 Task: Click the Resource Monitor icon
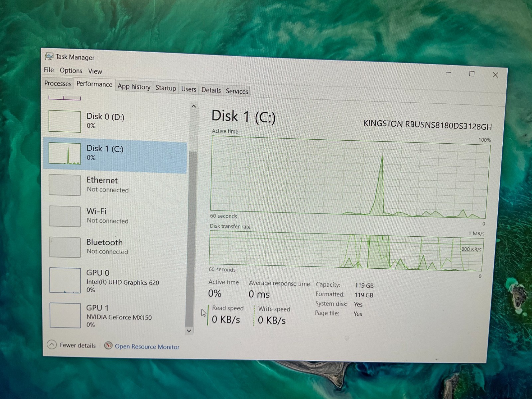click(x=108, y=345)
